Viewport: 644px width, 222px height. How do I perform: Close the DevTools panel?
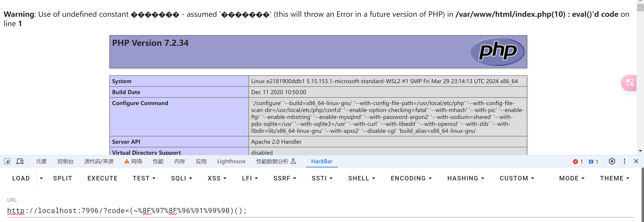(x=636, y=161)
